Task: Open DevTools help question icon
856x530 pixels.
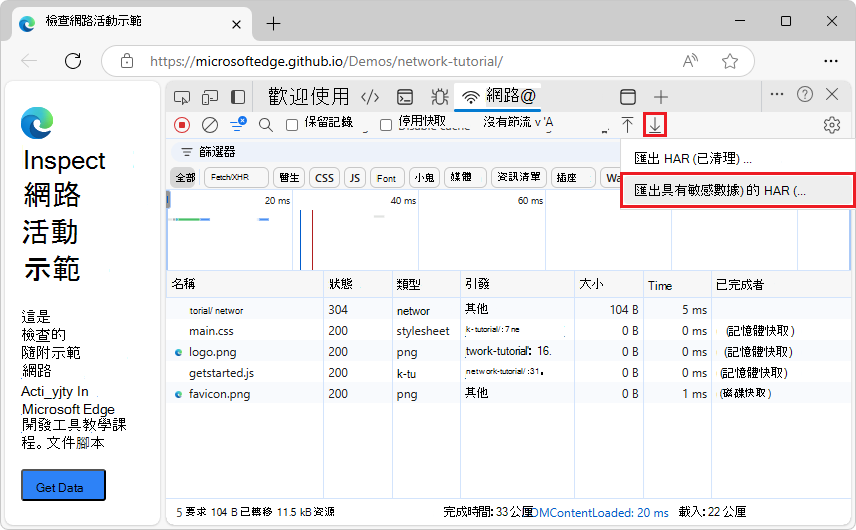Action: [x=805, y=94]
